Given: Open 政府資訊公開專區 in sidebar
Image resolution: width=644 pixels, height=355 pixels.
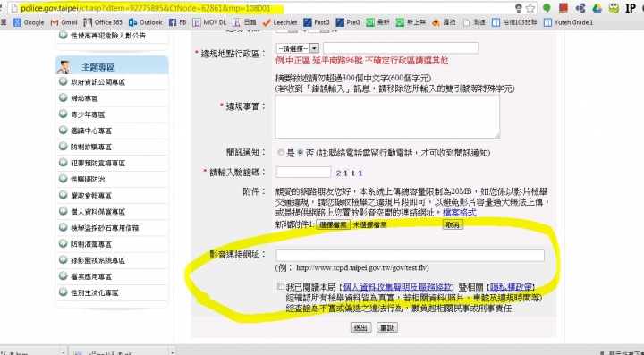Looking at the screenshot, I should 97,82.
